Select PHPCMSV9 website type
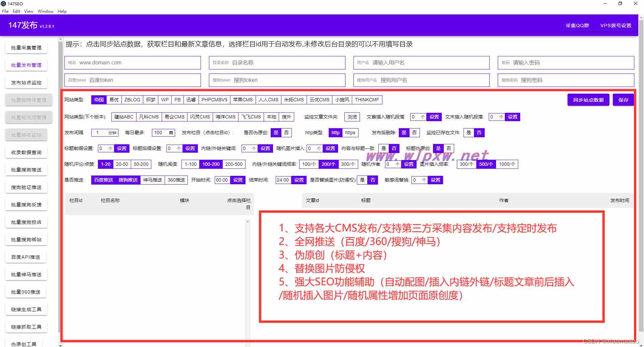Image resolution: width=644 pixels, height=347 pixels. coord(214,100)
